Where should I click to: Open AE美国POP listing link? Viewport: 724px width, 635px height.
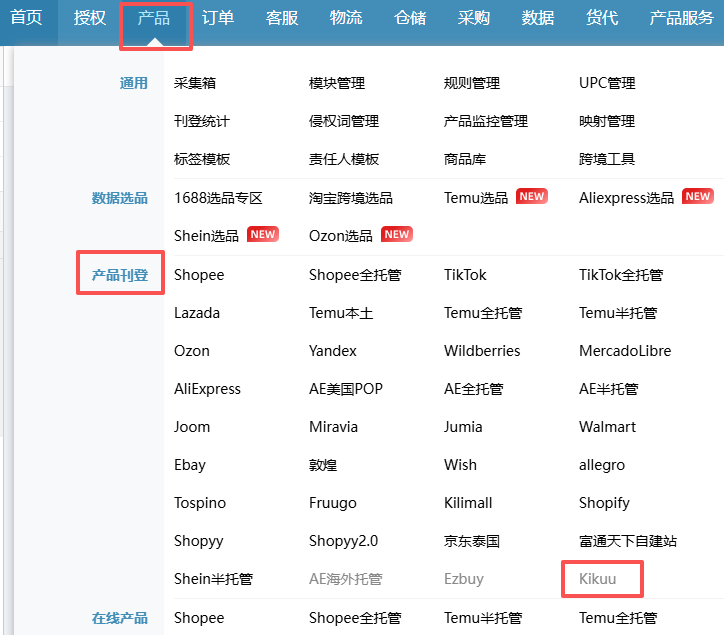click(x=346, y=389)
